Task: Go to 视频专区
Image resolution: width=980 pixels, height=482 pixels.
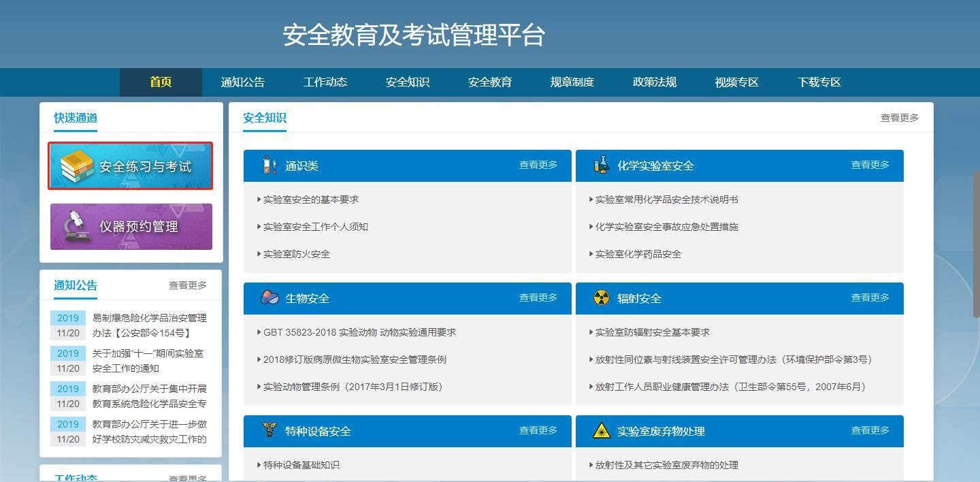Action: pos(736,82)
